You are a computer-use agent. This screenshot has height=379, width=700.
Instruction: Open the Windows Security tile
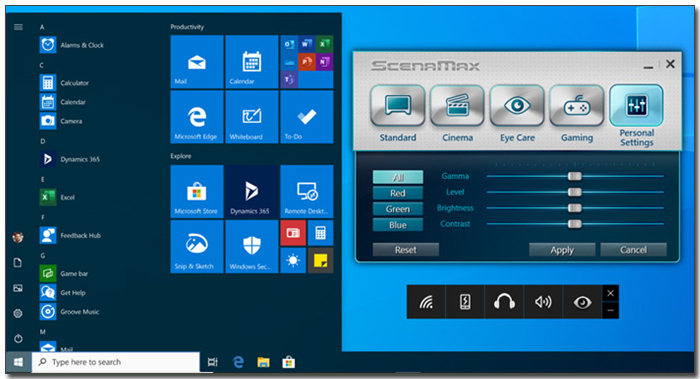pos(252,246)
